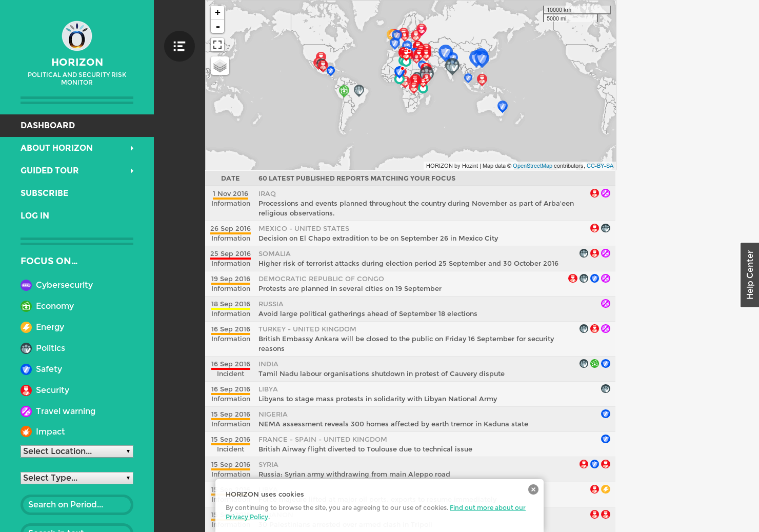Expand the About Horizon submenu arrow

(132, 148)
